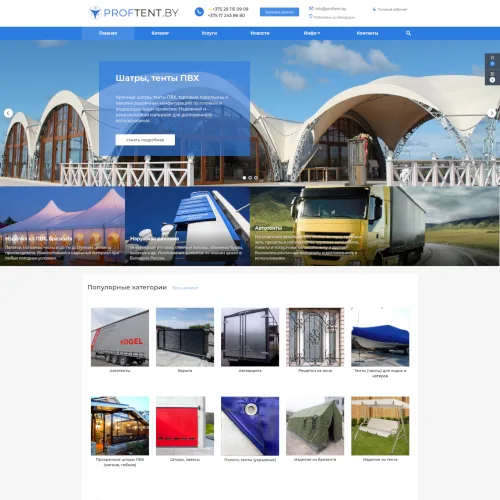Open the Услуги menu item
This screenshot has height=500, width=500.
click(209, 33)
